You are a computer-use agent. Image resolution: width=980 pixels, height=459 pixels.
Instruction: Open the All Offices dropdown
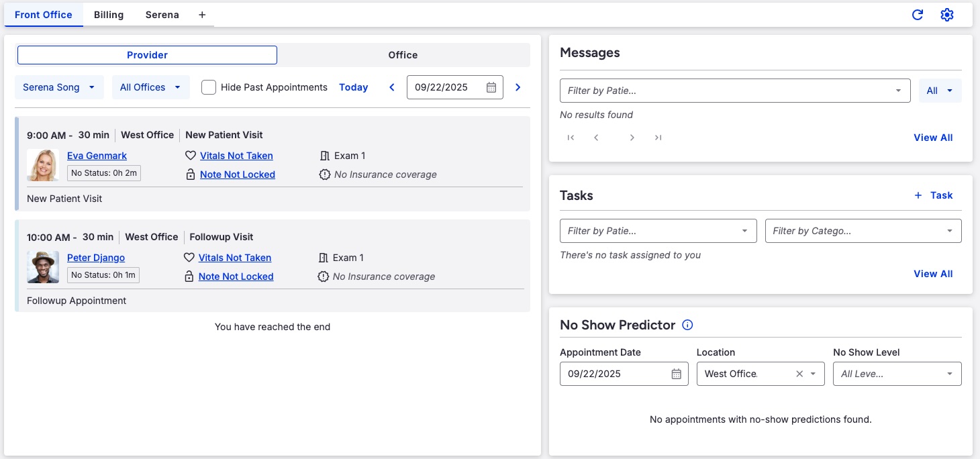click(150, 87)
